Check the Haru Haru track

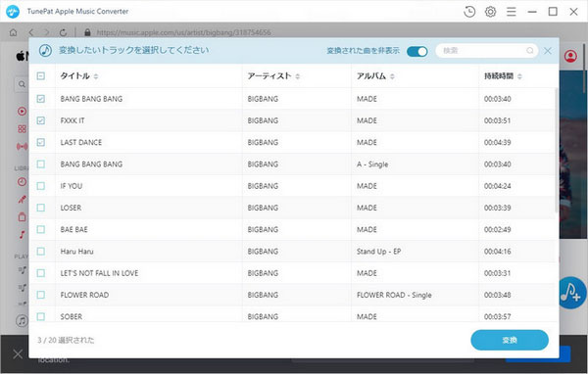tap(41, 251)
